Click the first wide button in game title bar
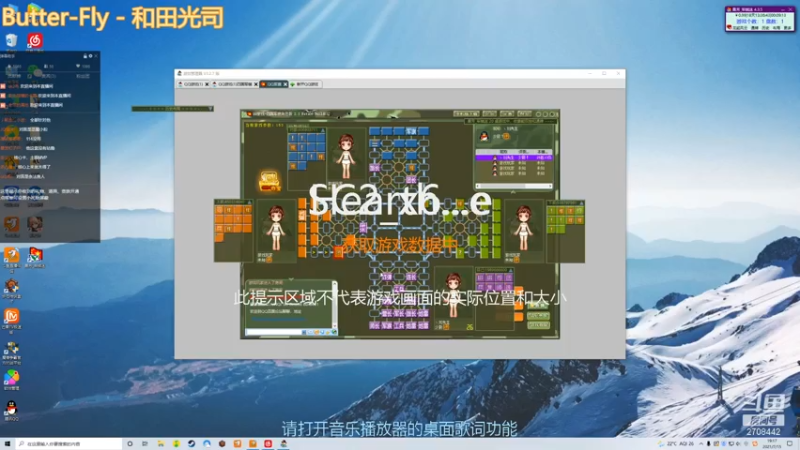 click(466, 114)
